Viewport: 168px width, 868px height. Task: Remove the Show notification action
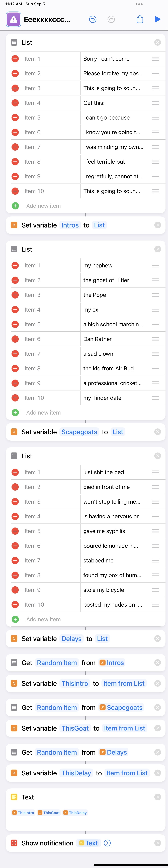tap(157, 843)
